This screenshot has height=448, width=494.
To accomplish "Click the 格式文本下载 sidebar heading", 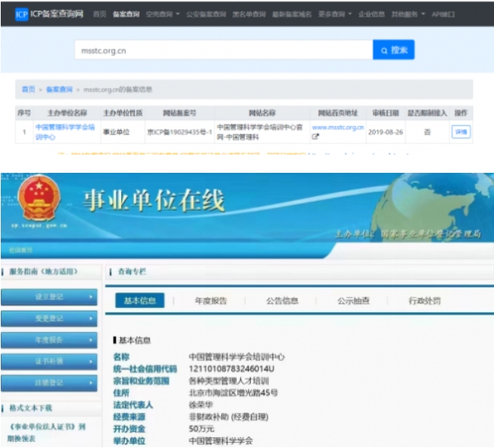I will 30,408.
